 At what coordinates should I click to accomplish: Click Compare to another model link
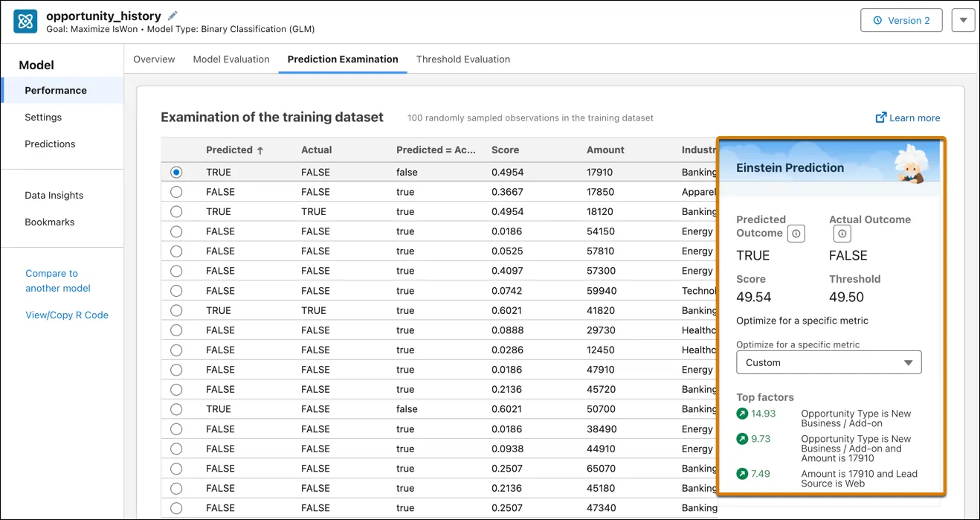58,280
